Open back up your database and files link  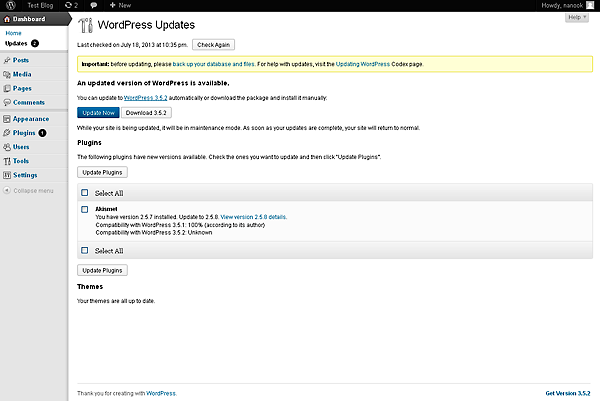[x=214, y=64]
